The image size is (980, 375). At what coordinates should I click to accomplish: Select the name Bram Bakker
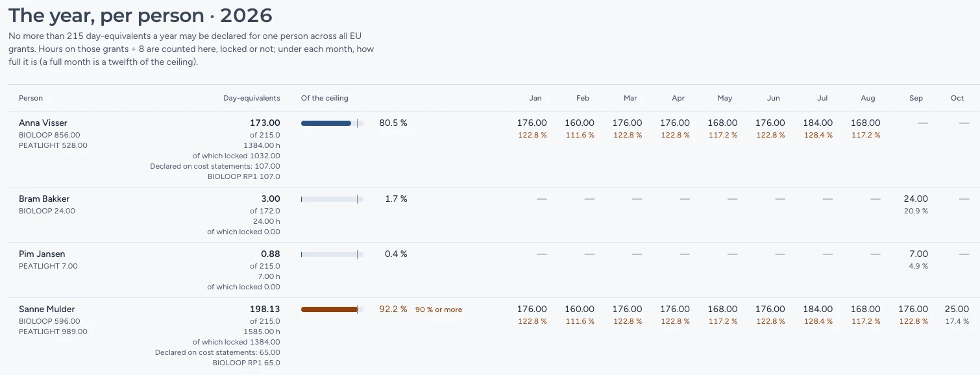pyautogui.click(x=44, y=199)
